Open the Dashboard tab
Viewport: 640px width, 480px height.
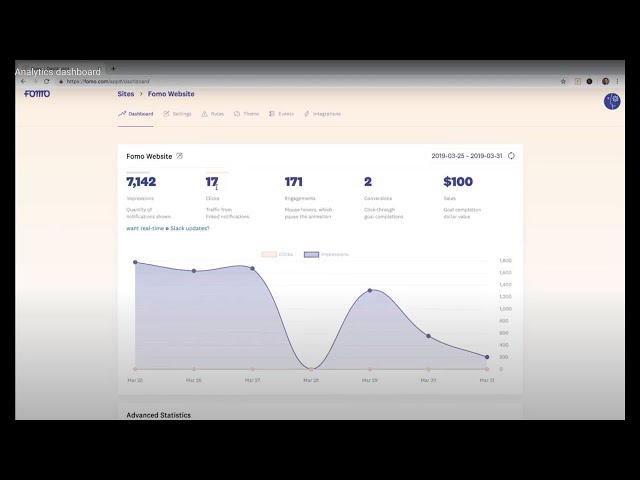(136, 114)
